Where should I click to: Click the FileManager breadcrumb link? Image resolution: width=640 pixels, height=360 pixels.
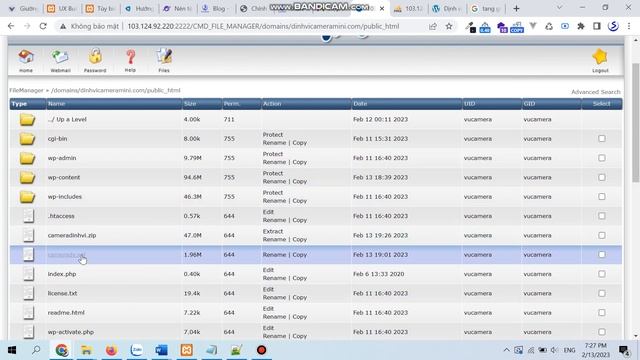tap(26, 90)
